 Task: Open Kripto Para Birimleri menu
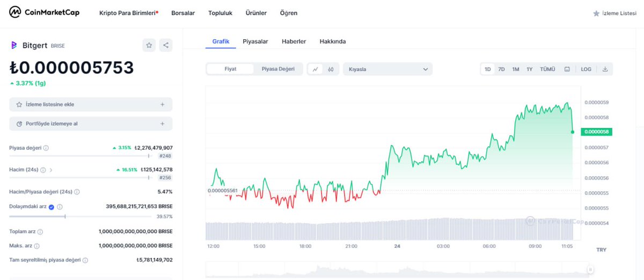click(x=129, y=13)
